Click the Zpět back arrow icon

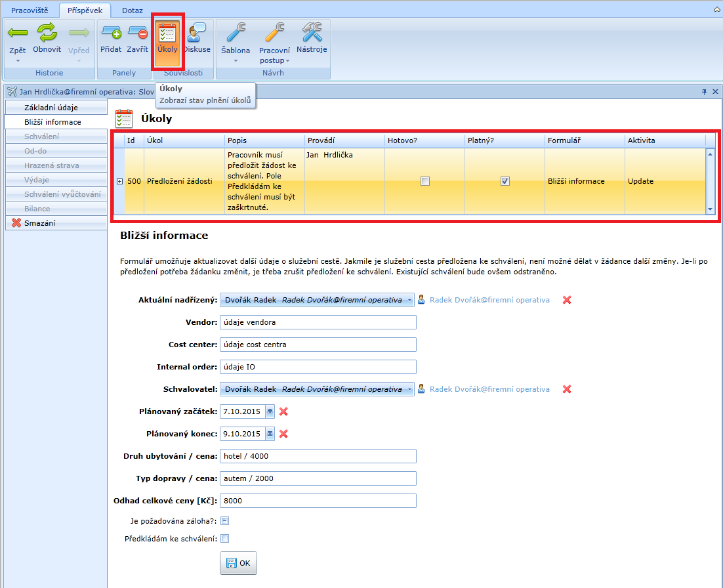pos(18,33)
